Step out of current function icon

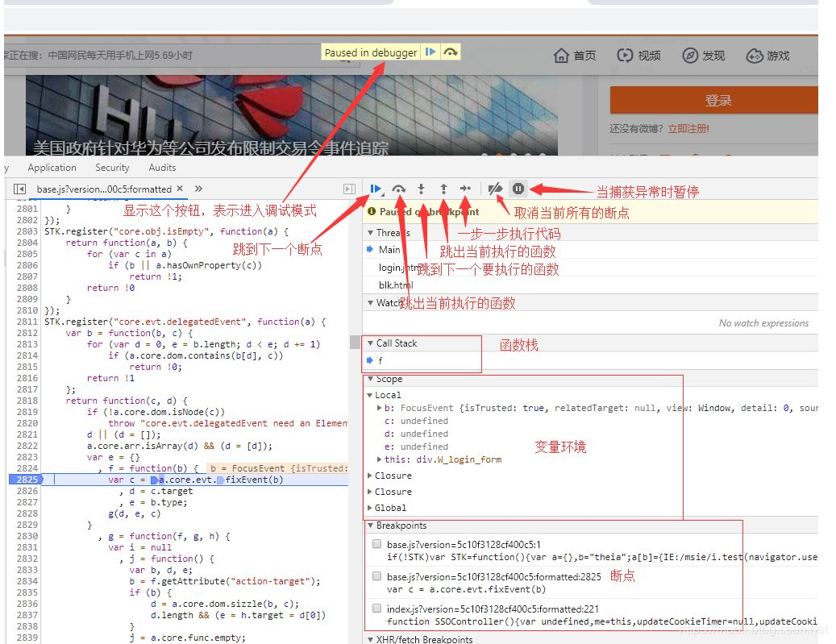coord(443,189)
